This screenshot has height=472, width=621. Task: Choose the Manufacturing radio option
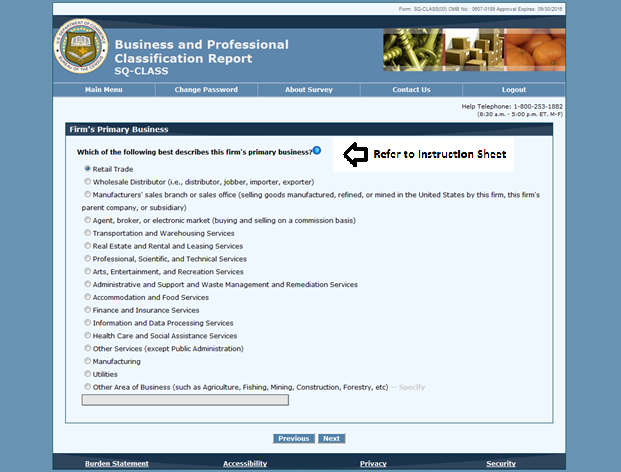coord(88,361)
